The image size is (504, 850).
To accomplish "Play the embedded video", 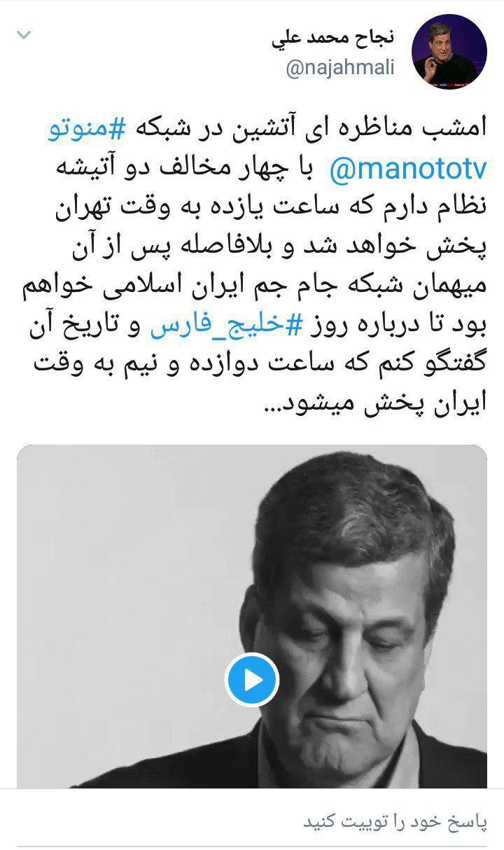I will coord(252,679).
